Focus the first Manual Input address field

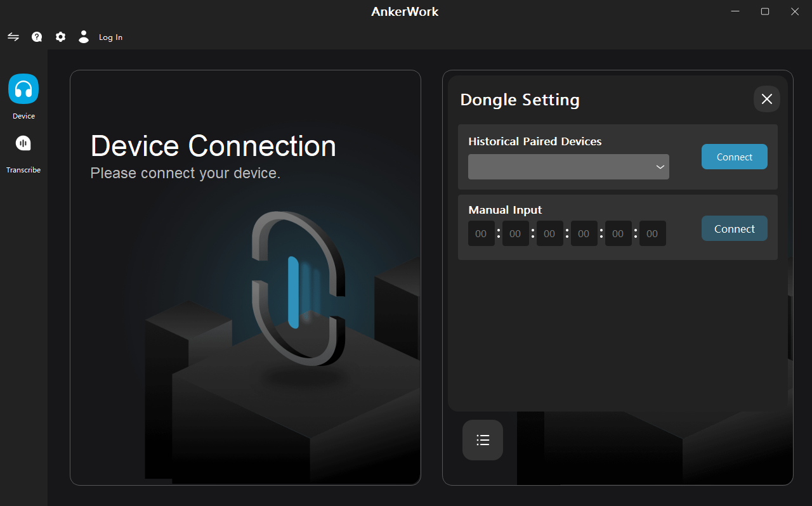481,233
